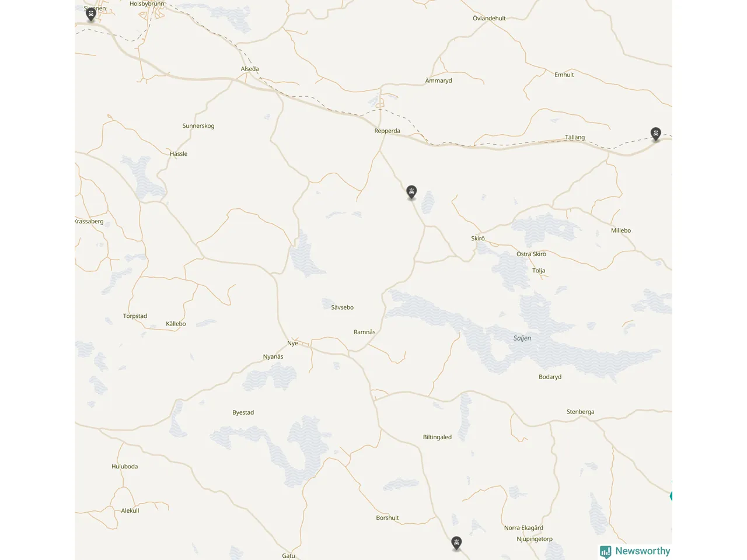Click the Byestad place label

coord(243,412)
